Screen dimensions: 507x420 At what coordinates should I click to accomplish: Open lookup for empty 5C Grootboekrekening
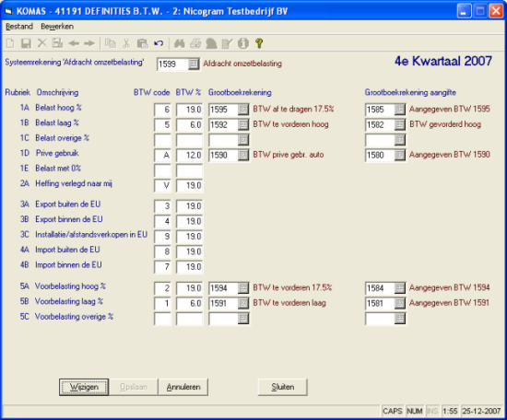click(243, 319)
